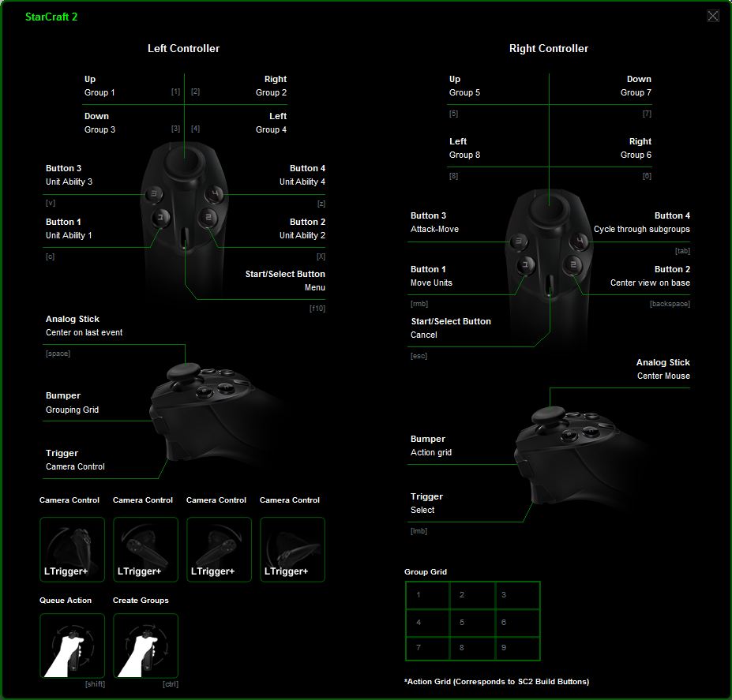Click the Create Groups gesture icon
Image resolution: width=732 pixels, height=700 pixels.
pos(145,646)
